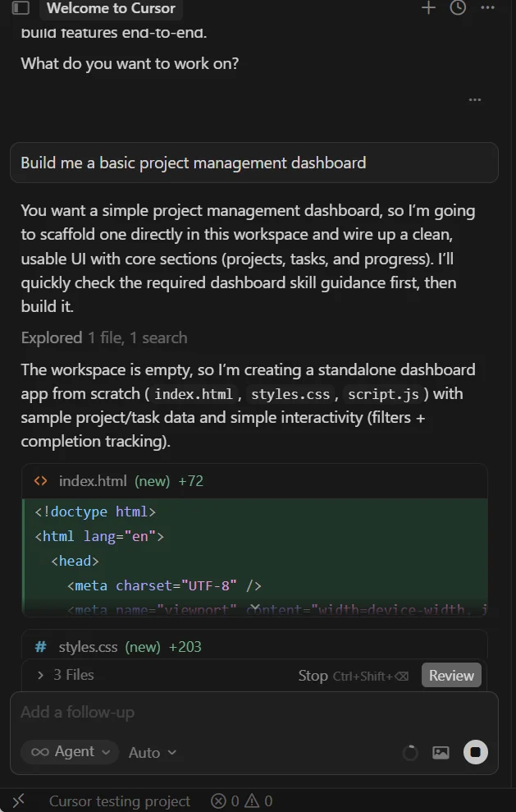Toggle the sidebar panel icon

pyautogui.click(x=21, y=7)
